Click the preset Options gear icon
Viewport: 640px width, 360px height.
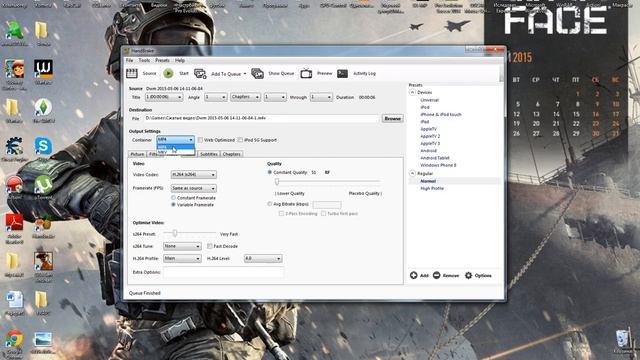(469, 276)
